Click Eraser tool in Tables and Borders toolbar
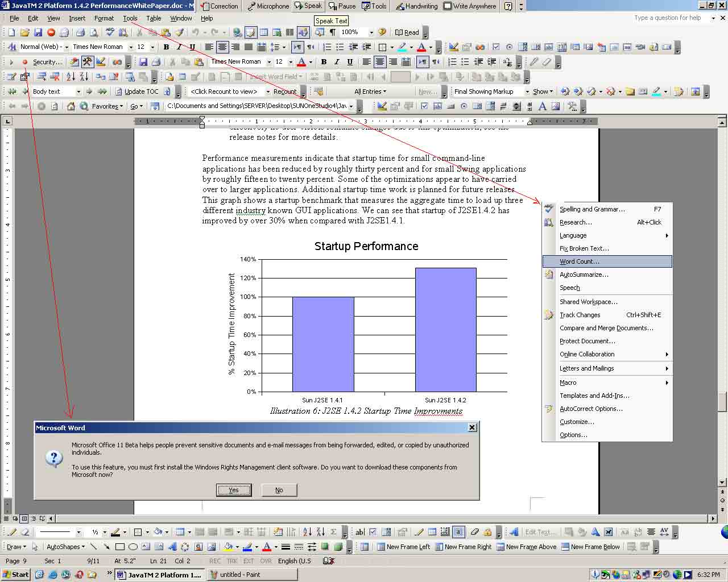Image resolution: width=728 pixels, height=582 pixels. [x=24, y=532]
